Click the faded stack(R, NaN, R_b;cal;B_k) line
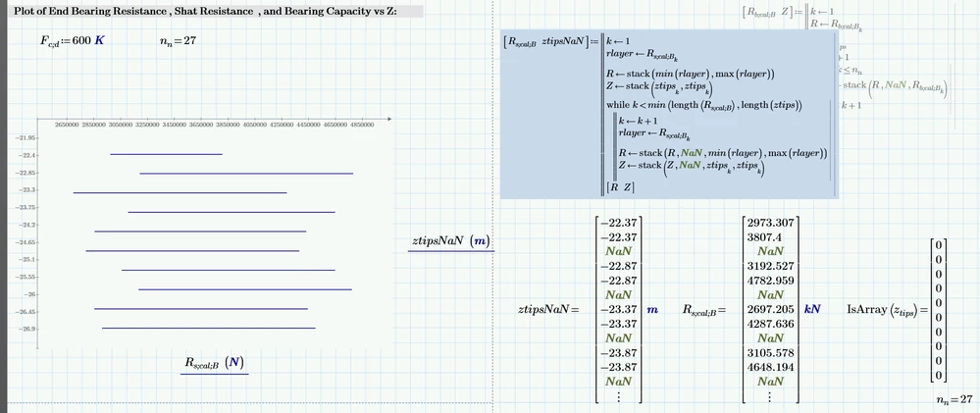Image resolution: width=980 pixels, height=413 pixels. pyautogui.click(x=895, y=87)
